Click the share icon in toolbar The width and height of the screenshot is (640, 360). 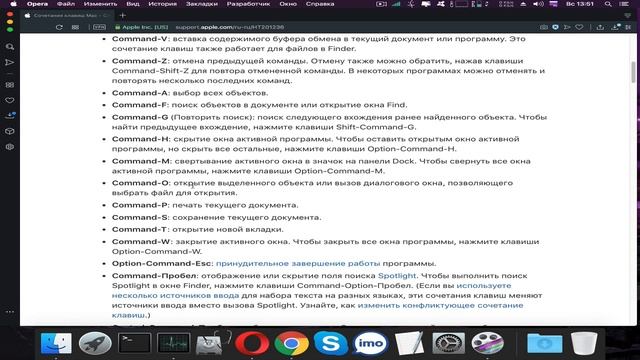(x=600, y=27)
